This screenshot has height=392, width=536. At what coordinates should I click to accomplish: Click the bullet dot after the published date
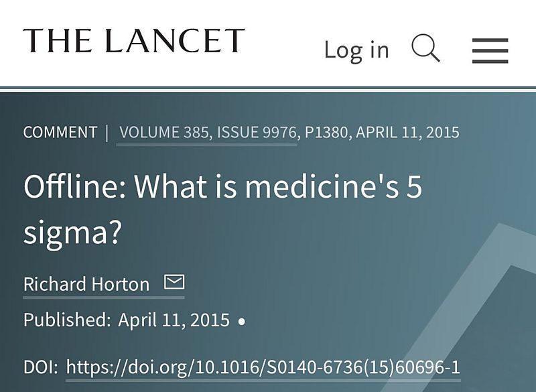[x=242, y=321]
